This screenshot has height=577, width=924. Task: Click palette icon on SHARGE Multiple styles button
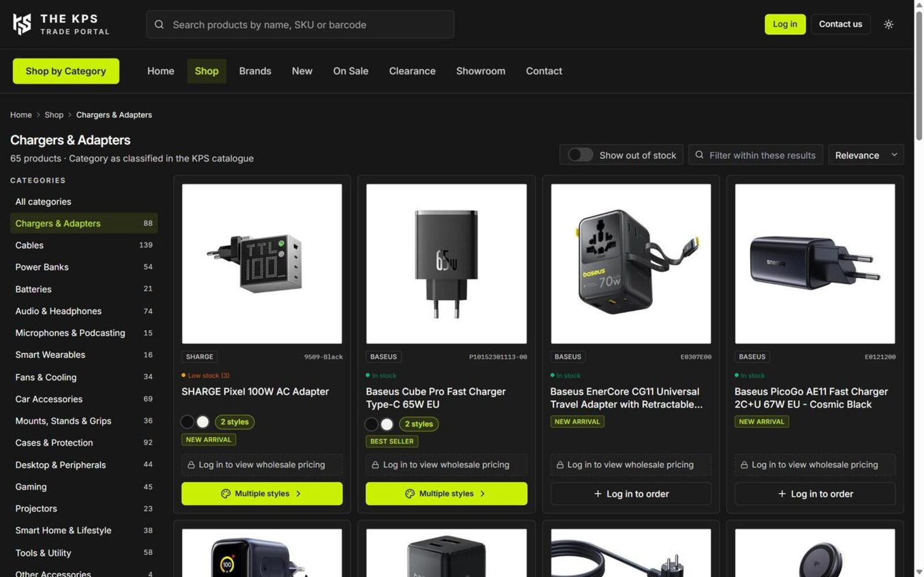226,494
